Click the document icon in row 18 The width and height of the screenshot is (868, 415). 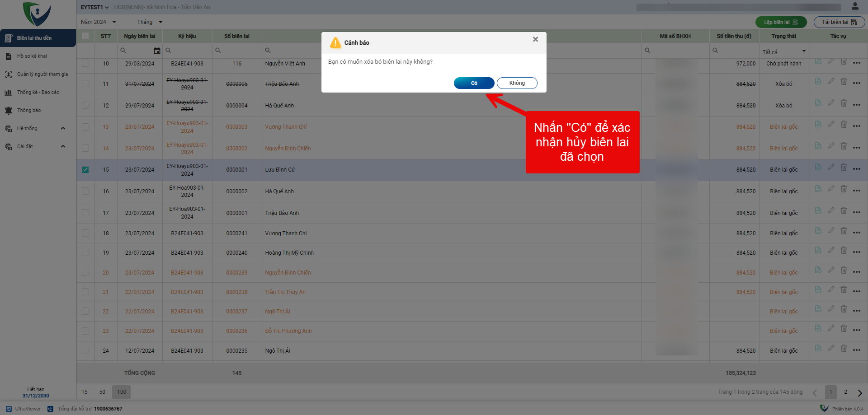[818, 231]
